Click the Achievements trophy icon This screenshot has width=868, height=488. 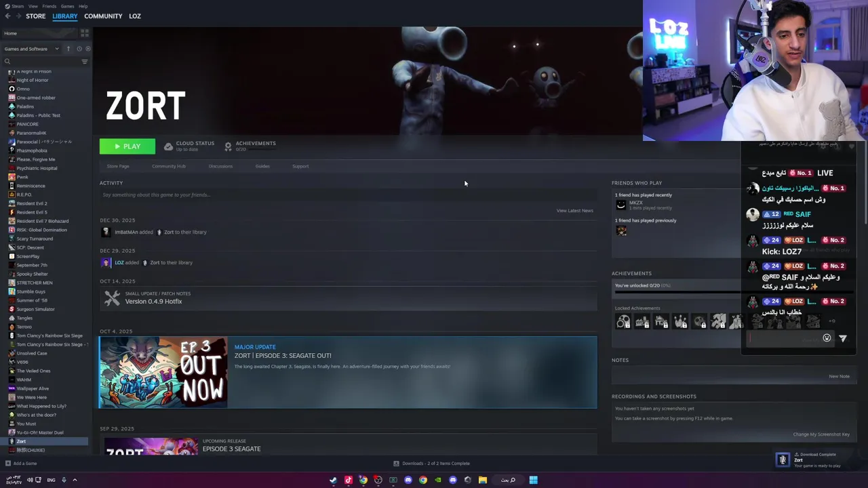pyautogui.click(x=228, y=146)
